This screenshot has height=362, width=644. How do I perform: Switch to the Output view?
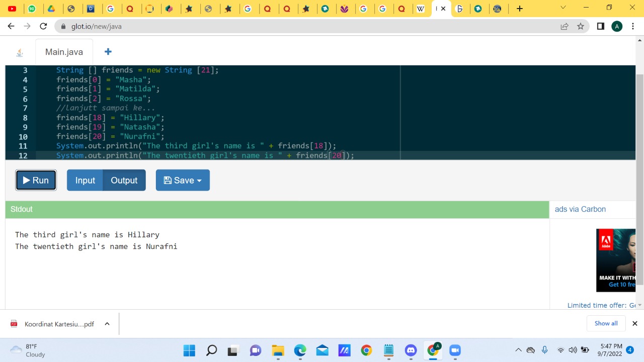tap(124, 180)
